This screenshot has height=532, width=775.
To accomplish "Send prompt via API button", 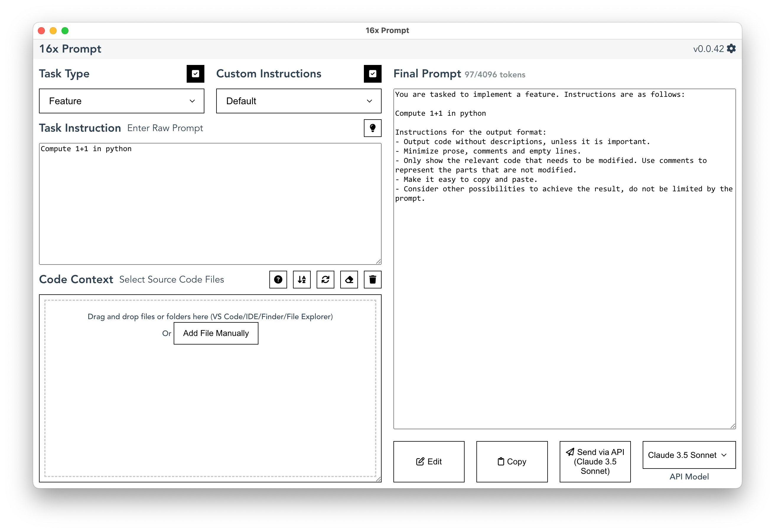I will click(595, 462).
